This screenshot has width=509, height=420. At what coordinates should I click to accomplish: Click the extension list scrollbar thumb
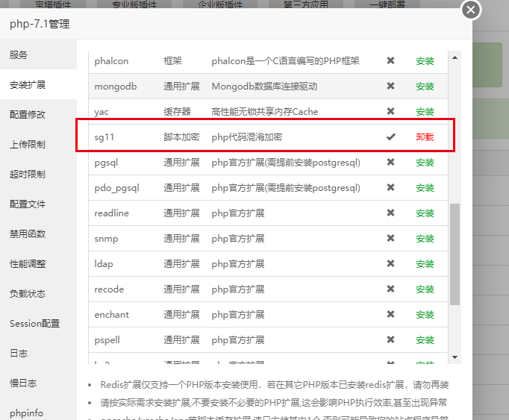click(x=455, y=254)
